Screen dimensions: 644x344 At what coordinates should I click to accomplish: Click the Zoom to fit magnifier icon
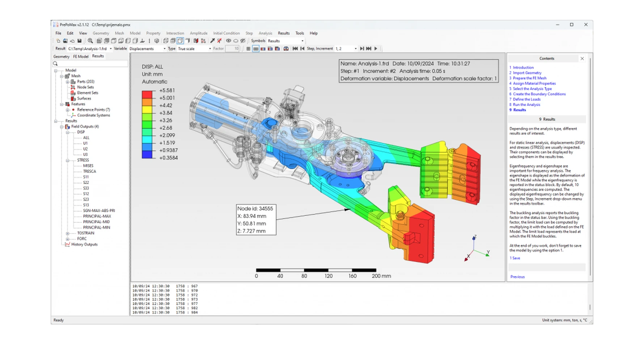tap(90, 41)
